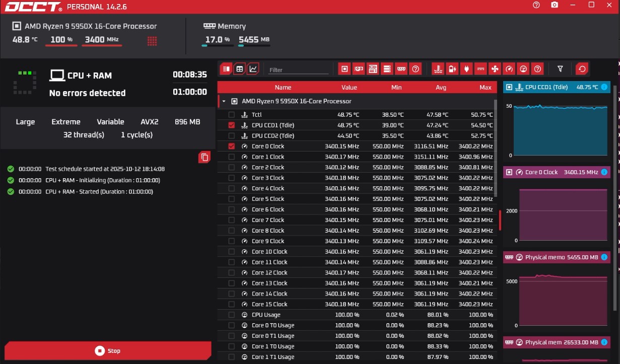
Task: Open help from title bar question icon
Action: (536, 5)
